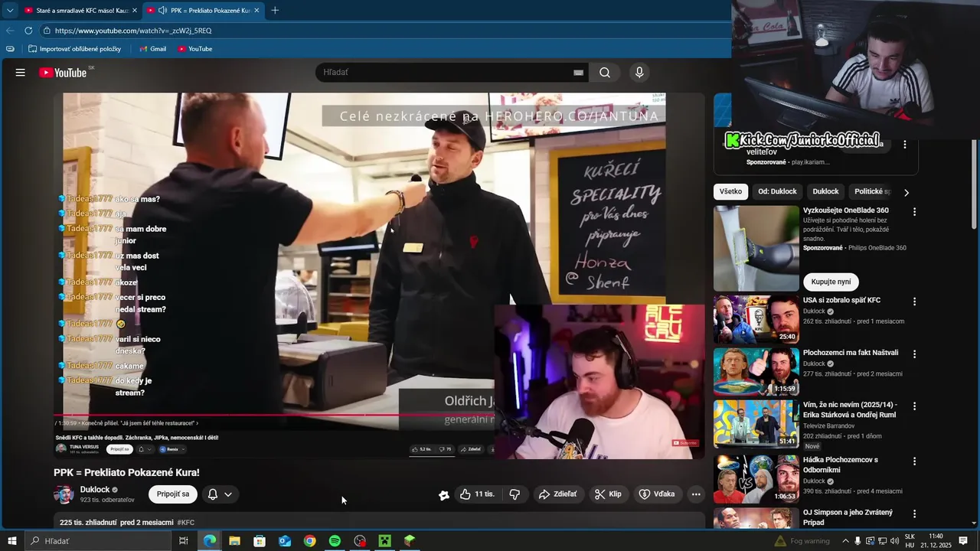Click the hype star icon beside like button
The image size is (980, 551).
(x=443, y=495)
